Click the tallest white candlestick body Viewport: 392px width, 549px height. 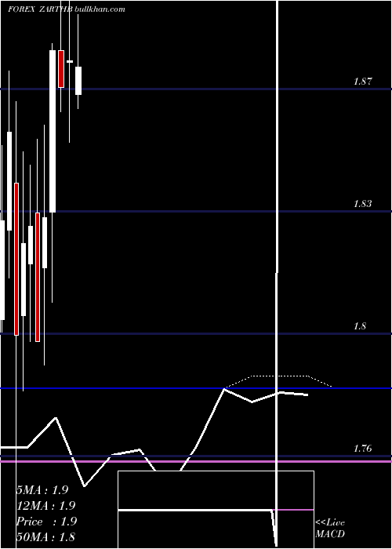(53, 131)
